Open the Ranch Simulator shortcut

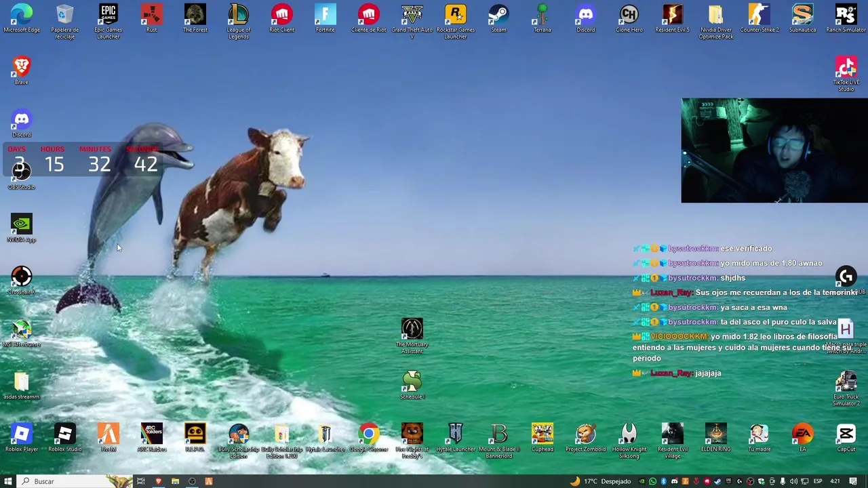846,19
